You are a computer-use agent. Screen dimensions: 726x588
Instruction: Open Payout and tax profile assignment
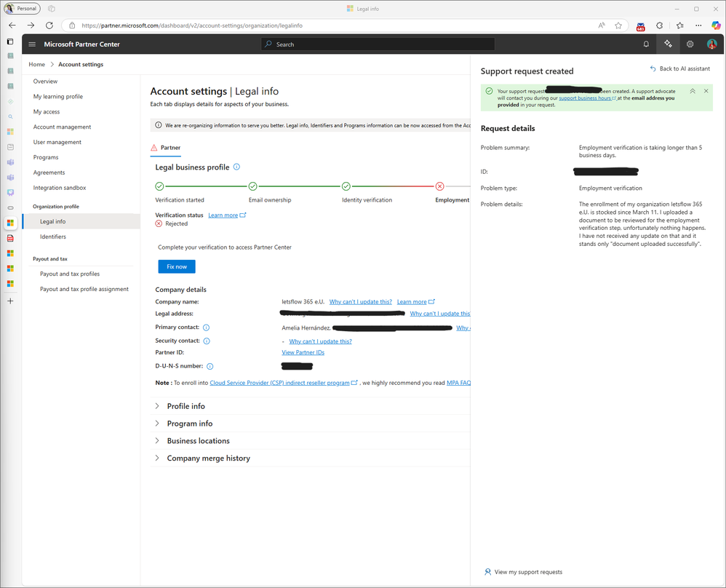[x=84, y=289]
